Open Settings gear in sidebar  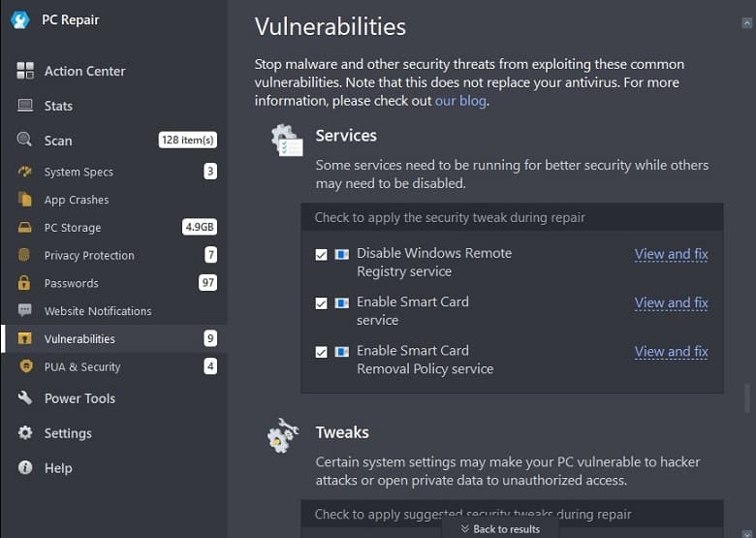click(x=25, y=432)
